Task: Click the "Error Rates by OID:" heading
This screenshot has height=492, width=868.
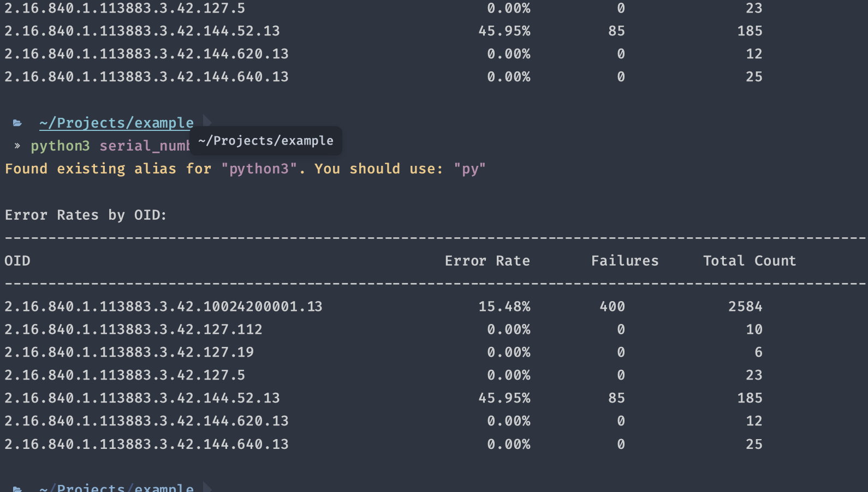Action: (x=86, y=215)
